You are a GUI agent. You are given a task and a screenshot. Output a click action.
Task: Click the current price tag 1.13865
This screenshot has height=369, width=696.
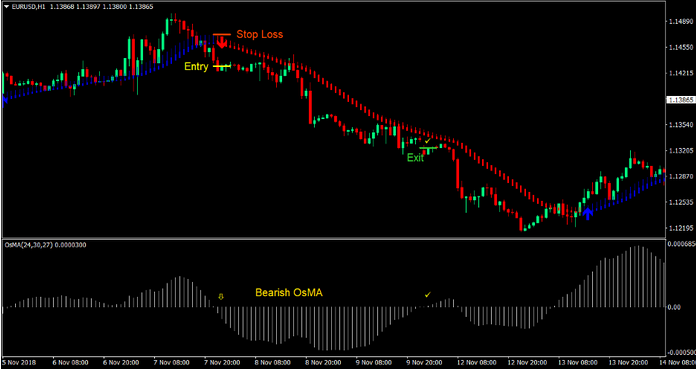(680, 100)
